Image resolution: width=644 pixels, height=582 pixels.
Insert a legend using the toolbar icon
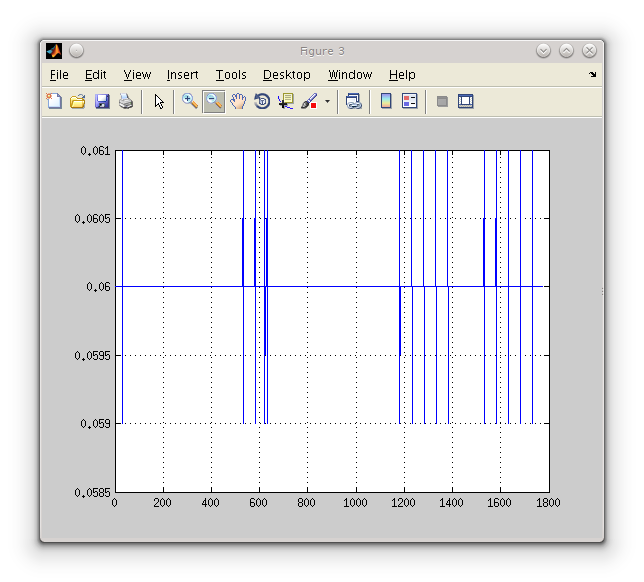click(x=409, y=101)
